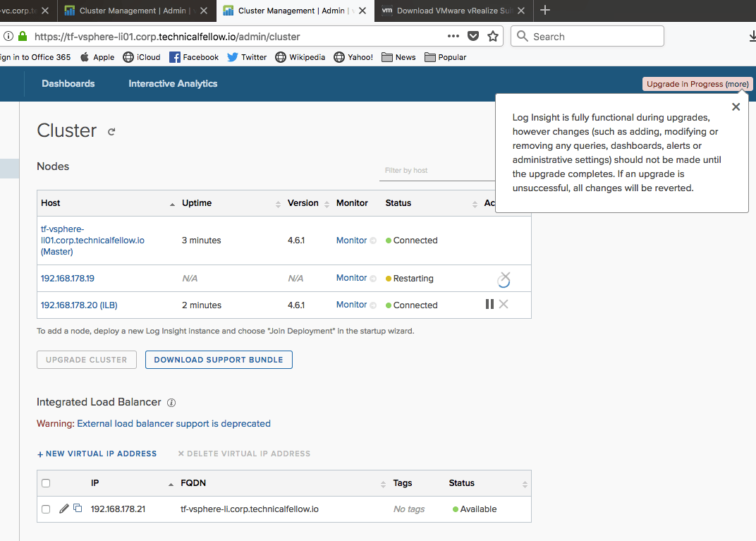Open Sign in to Office 365 bookmark
The width and height of the screenshot is (756, 541).
[35, 57]
